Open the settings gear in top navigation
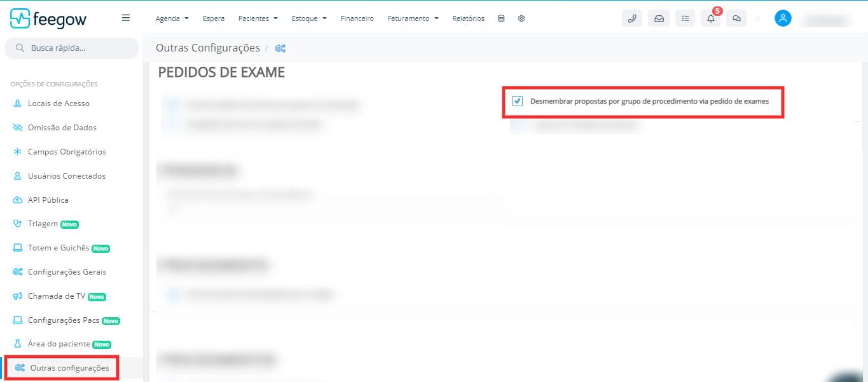 click(x=521, y=18)
